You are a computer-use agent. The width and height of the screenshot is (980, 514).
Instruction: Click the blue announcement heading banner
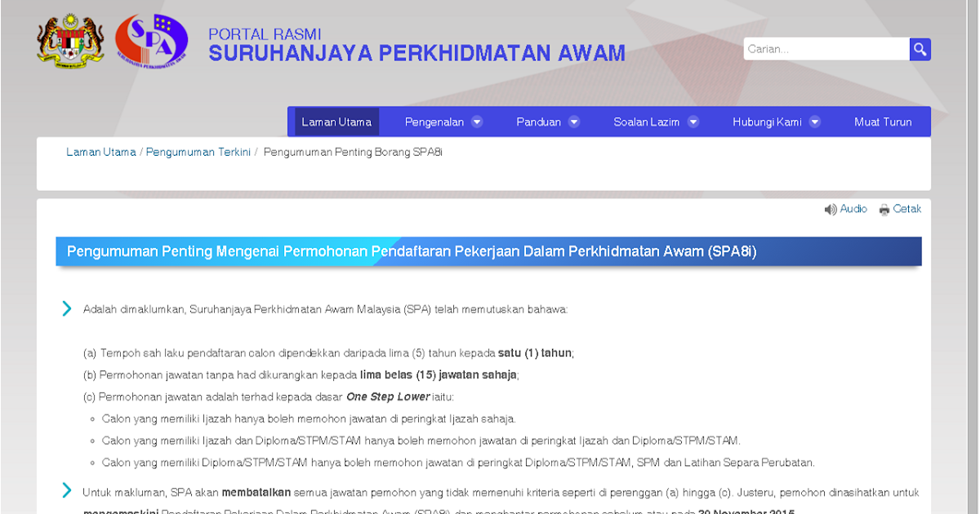488,251
